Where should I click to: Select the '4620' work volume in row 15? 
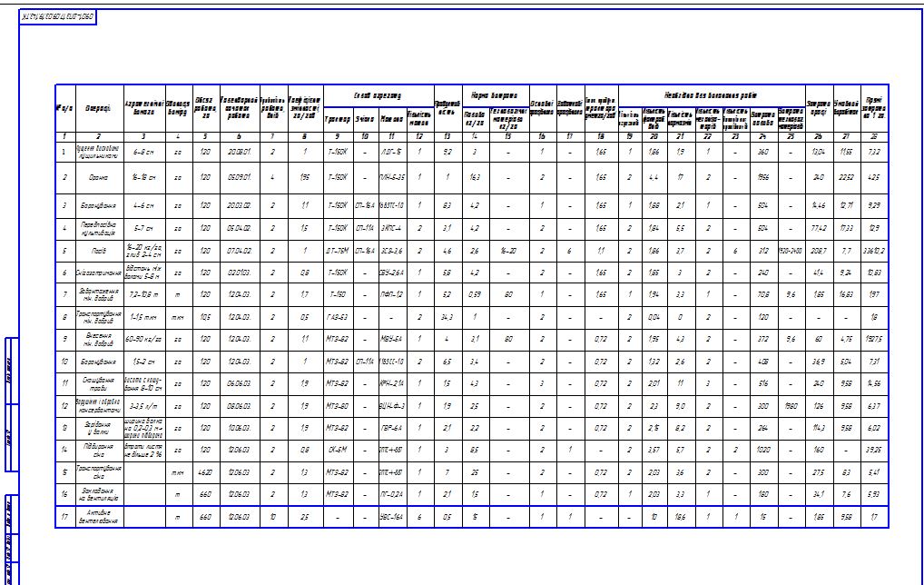tap(206, 472)
